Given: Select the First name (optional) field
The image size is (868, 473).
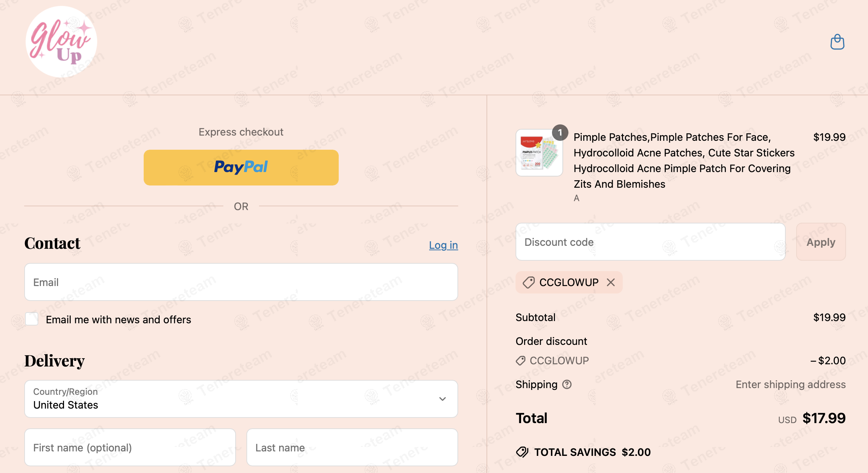Looking at the screenshot, I should (130, 447).
